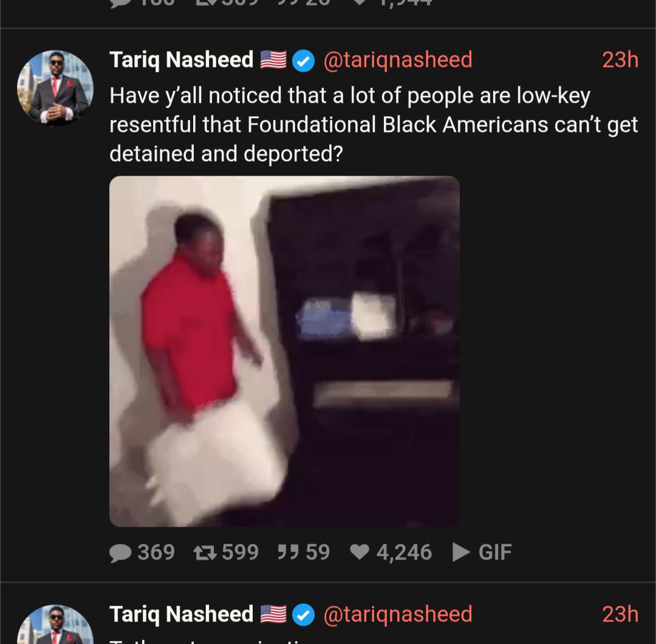The image size is (656, 644).
Task: Play the GIF using the play triangle
Action: point(461,552)
